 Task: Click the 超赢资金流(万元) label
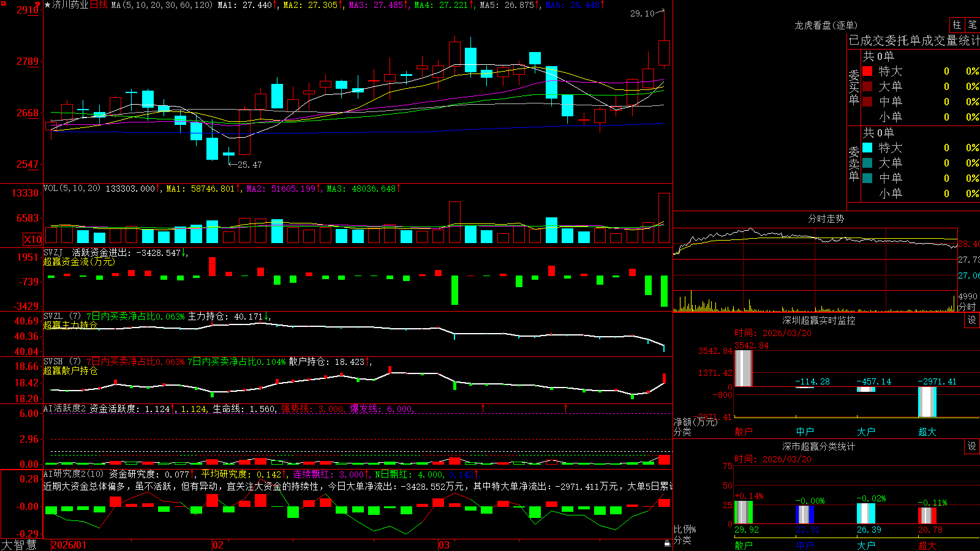click(79, 261)
